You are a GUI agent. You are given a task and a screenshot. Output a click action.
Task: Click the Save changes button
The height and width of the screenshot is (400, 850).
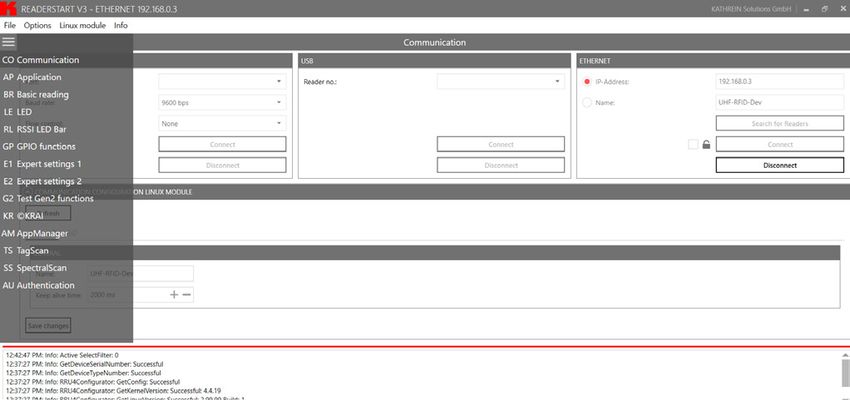(48, 326)
